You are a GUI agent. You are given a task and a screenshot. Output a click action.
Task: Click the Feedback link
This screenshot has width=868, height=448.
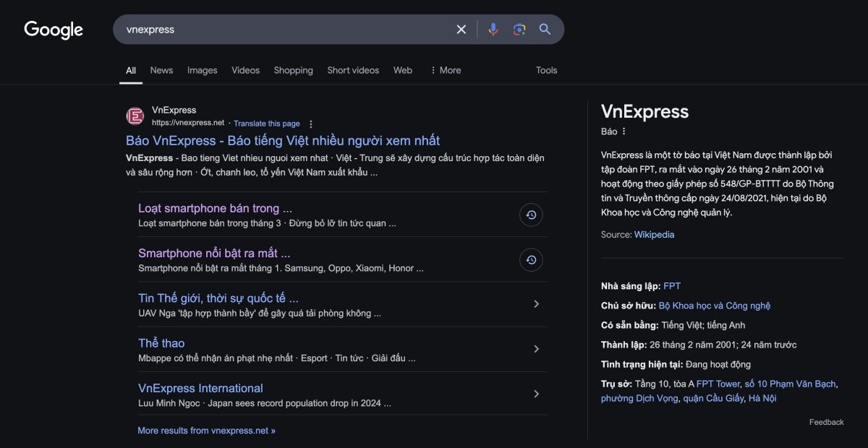point(827,422)
